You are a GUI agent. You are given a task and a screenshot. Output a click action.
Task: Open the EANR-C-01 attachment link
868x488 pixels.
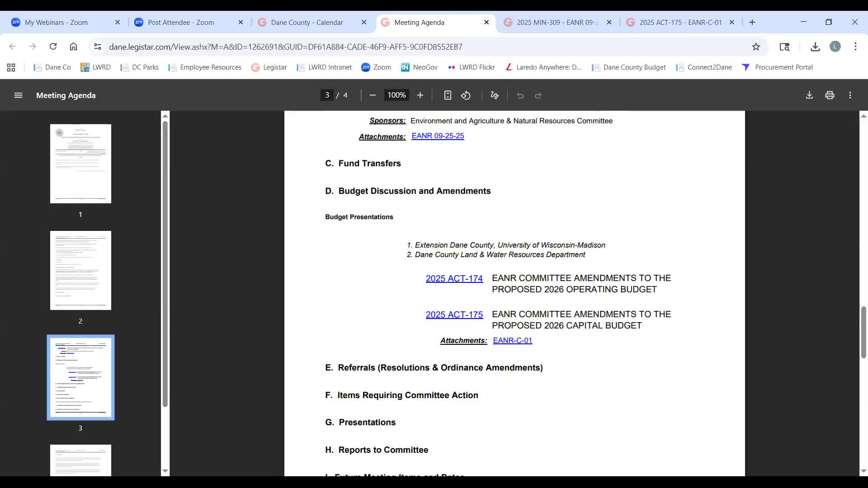click(512, 340)
